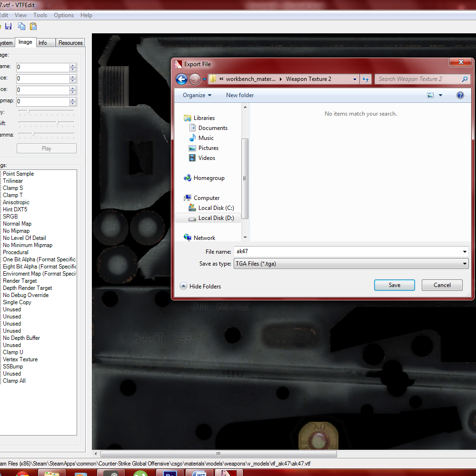Open the File name dropdown arrow

click(x=465, y=252)
